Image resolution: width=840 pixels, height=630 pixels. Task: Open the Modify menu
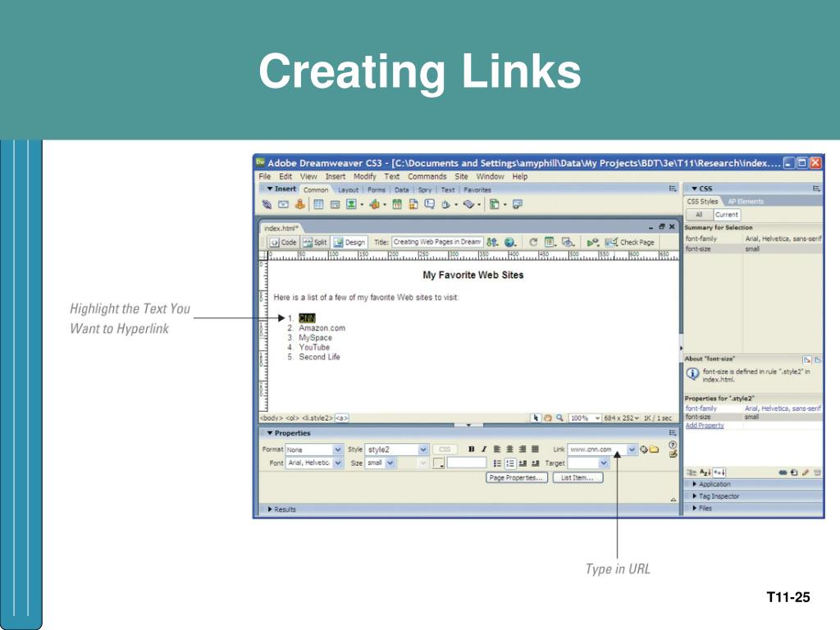365,176
